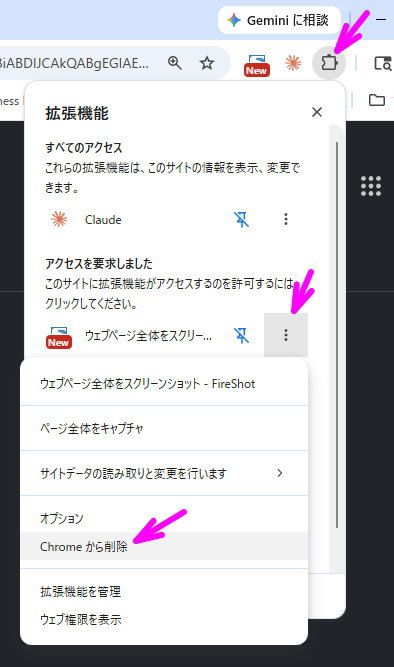Select the すべてのアクセス heading
Viewport: 394px width, 667px height.
tap(84, 148)
